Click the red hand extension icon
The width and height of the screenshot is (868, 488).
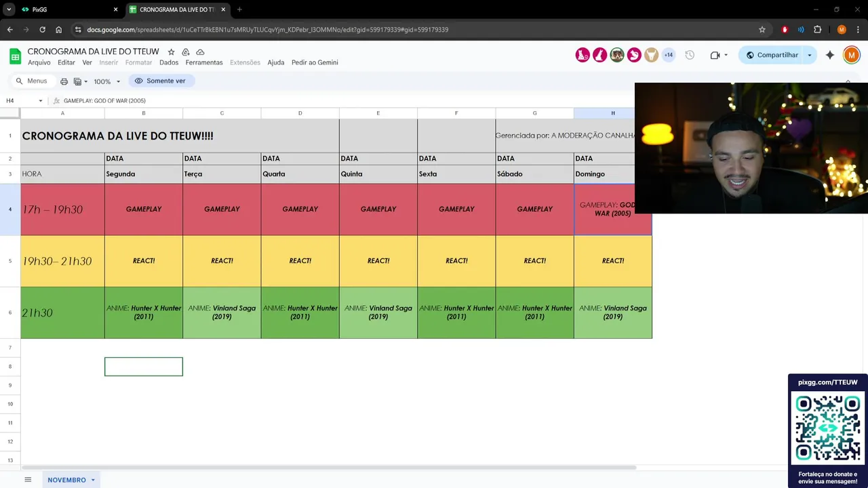click(785, 30)
